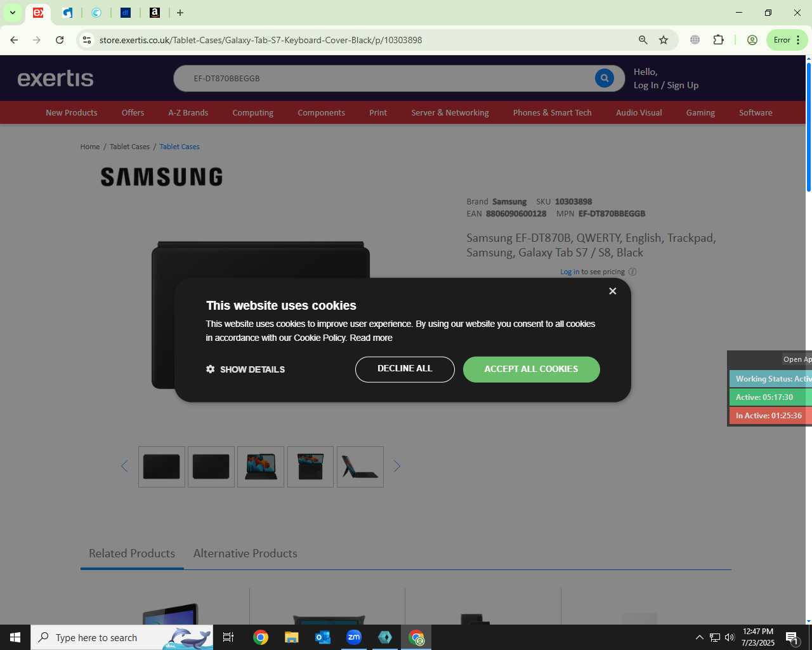This screenshot has width=812, height=650.
Task: Open new browser tab
Action: pyautogui.click(x=180, y=13)
